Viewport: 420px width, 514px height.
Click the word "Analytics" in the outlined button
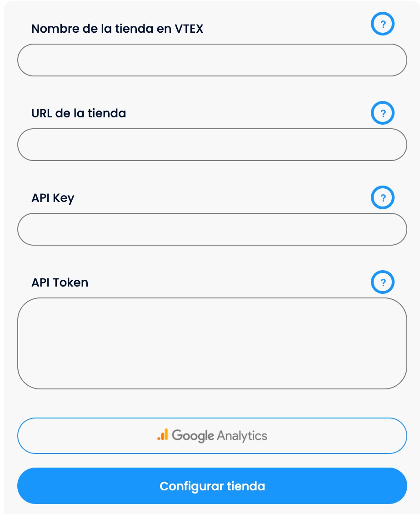(242, 436)
